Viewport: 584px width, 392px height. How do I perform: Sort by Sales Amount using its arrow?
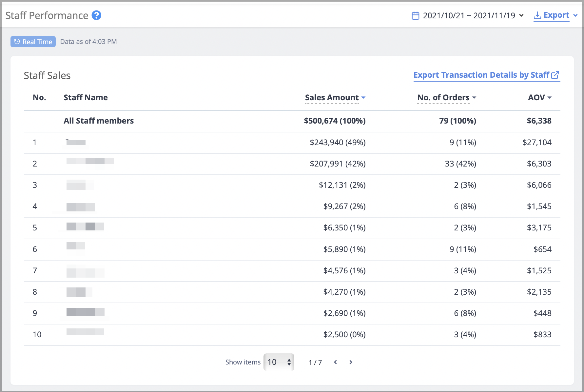(363, 98)
